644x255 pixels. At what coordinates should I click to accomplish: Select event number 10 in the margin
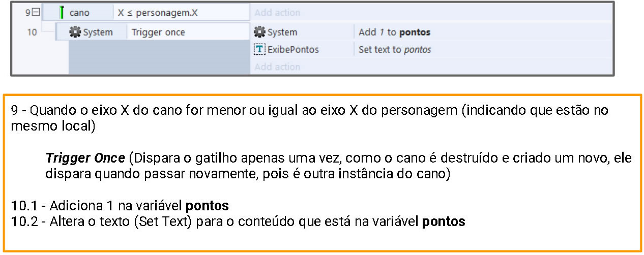tap(32, 33)
